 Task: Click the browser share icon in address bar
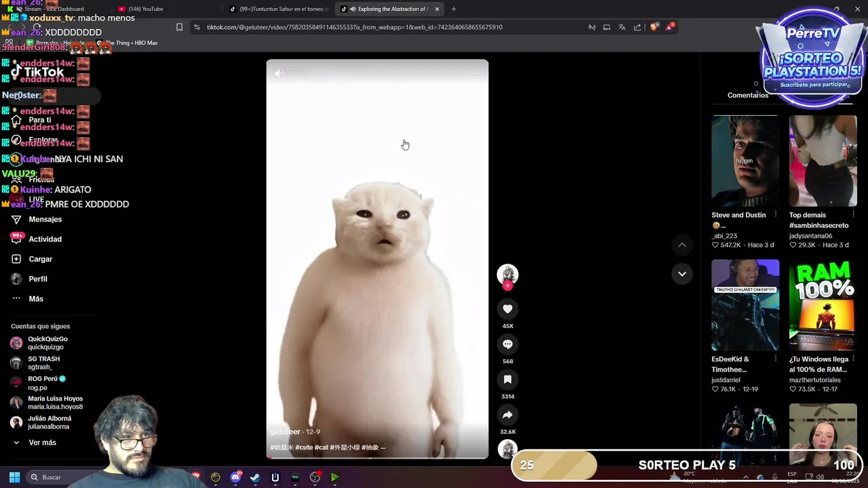pyautogui.click(x=637, y=27)
